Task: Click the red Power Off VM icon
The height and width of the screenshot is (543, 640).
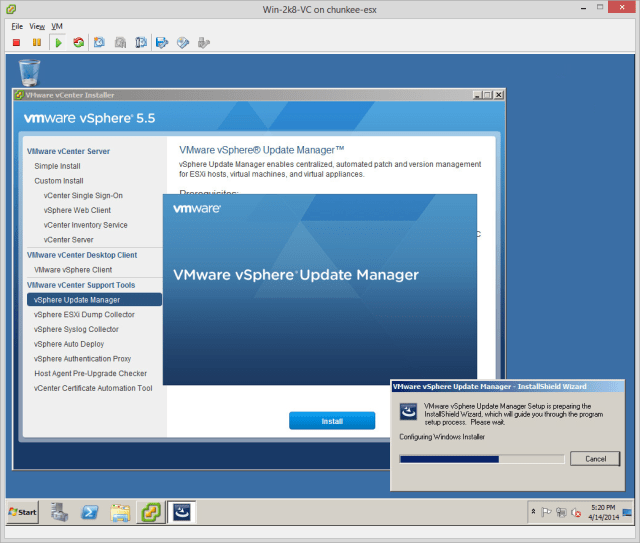Action: [x=16, y=42]
